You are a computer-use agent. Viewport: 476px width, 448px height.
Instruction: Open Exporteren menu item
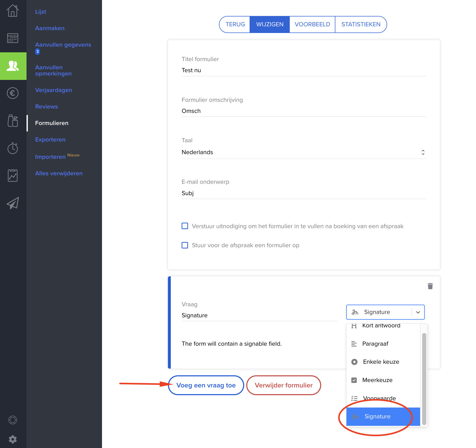[x=50, y=139]
